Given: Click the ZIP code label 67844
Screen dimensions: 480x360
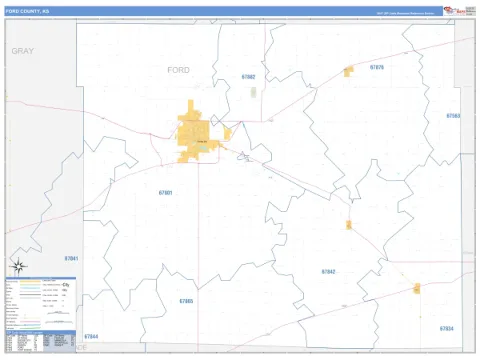Looking at the screenshot, I should (91, 336).
